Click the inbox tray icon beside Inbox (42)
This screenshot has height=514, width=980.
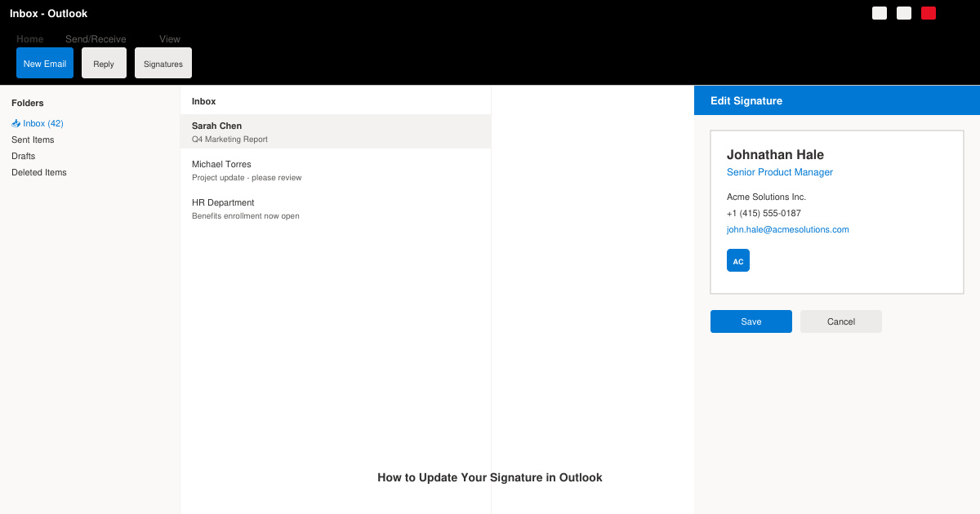16,123
